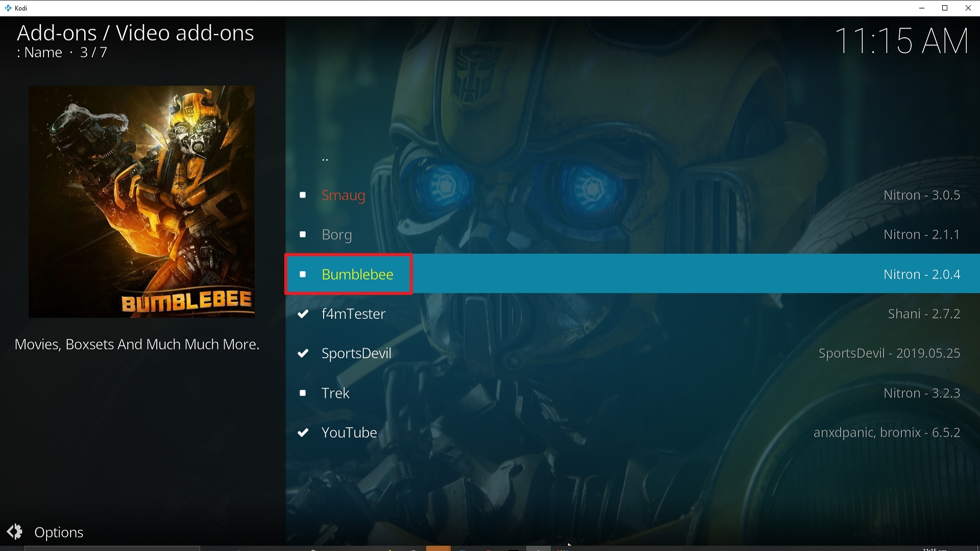The image size is (980, 551).
Task: Click the 'Name' sort label with 3 / 7 count
Action: click(x=62, y=52)
